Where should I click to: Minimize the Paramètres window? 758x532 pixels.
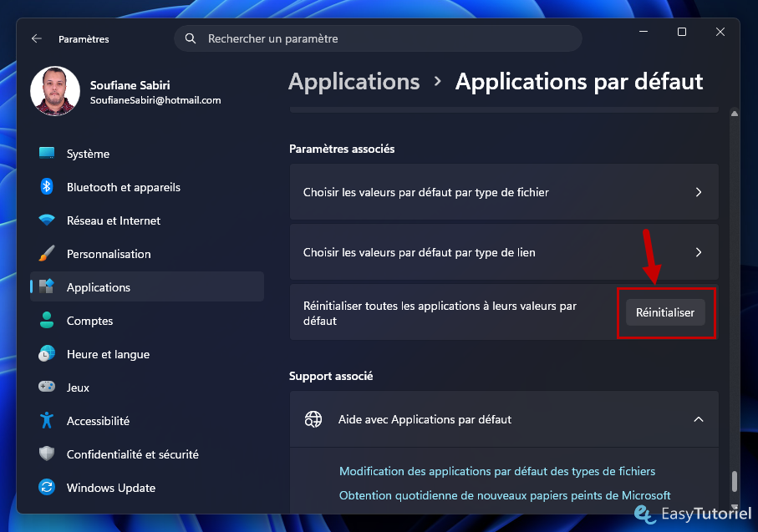tap(644, 32)
